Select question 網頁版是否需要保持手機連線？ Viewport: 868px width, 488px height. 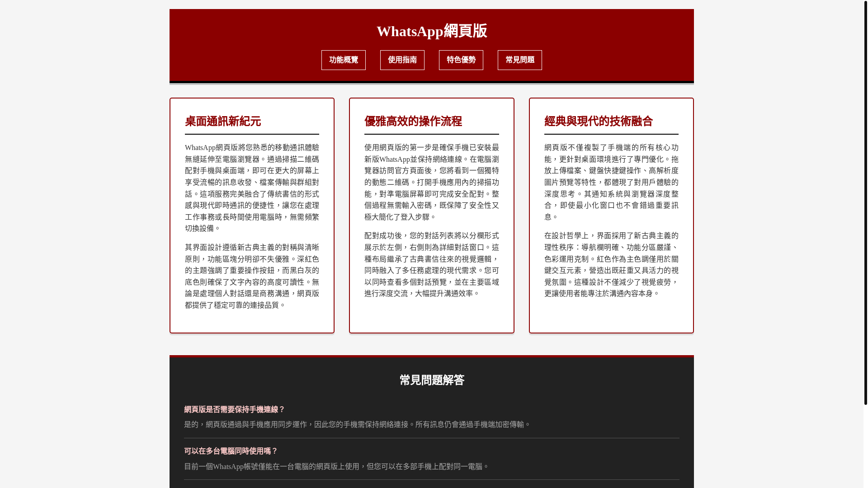point(234,409)
